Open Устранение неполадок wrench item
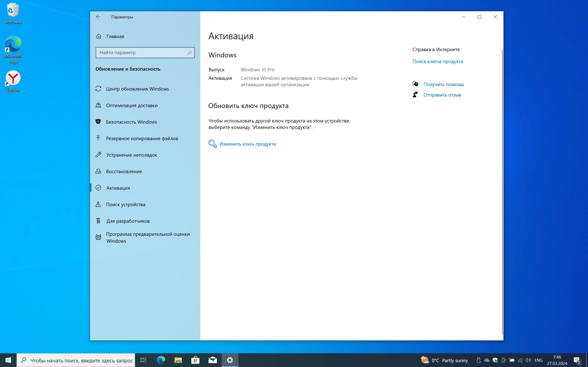 tap(131, 155)
